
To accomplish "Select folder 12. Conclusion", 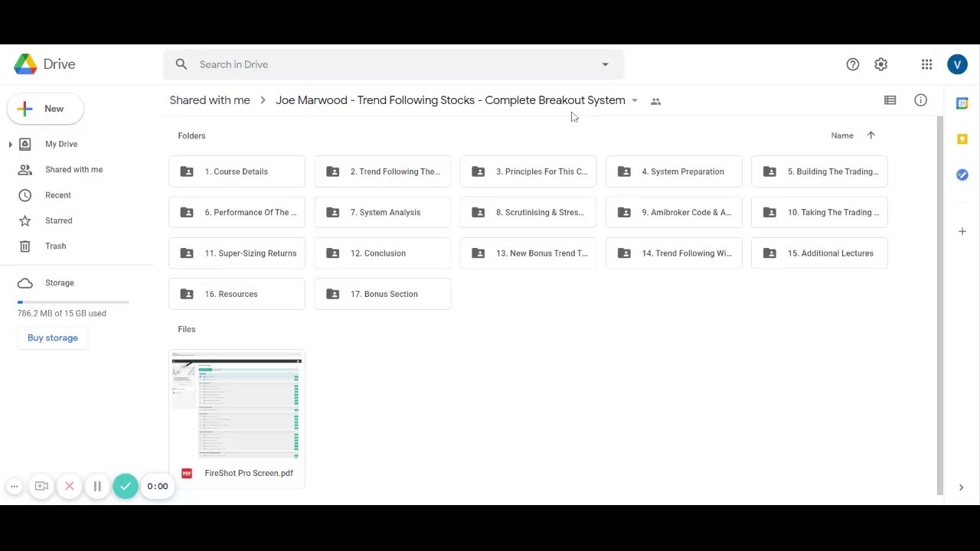I will click(x=383, y=253).
